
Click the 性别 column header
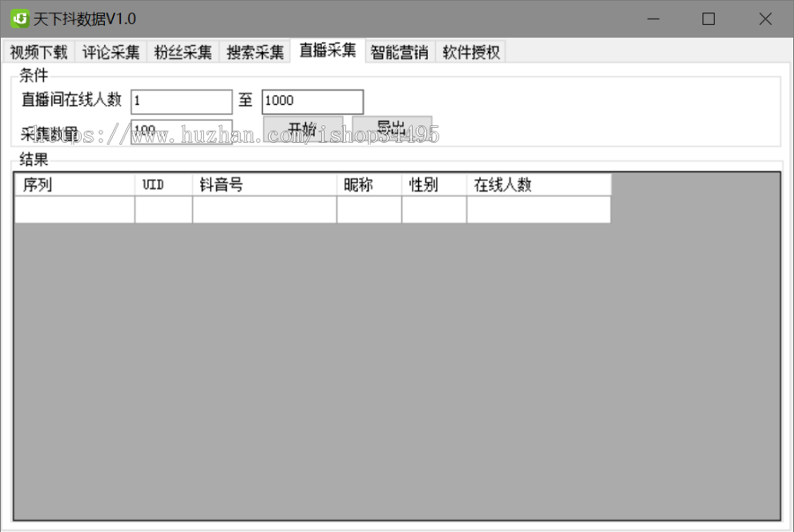[x=434, y=184]
